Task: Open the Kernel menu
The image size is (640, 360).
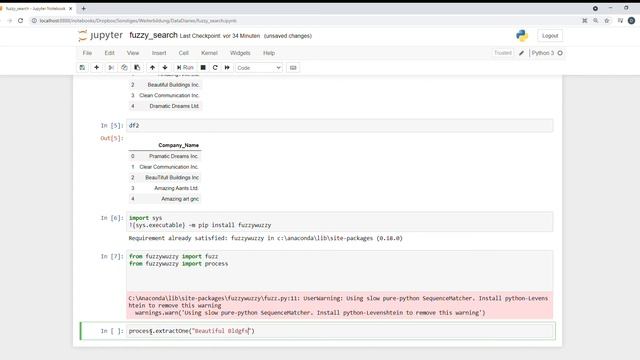Action: pyautogui.click(x=209, y=53)
